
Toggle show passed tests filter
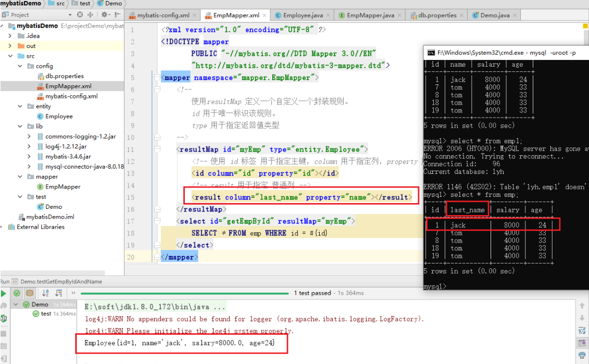tap(17, 293)
